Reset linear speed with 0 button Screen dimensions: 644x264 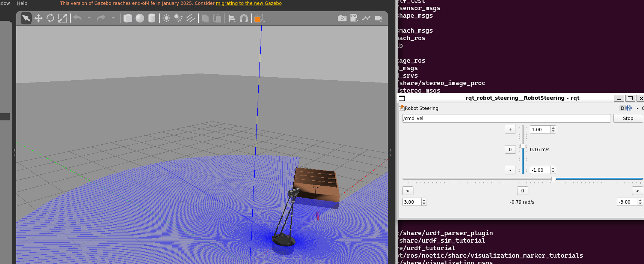tap(510, 149)
